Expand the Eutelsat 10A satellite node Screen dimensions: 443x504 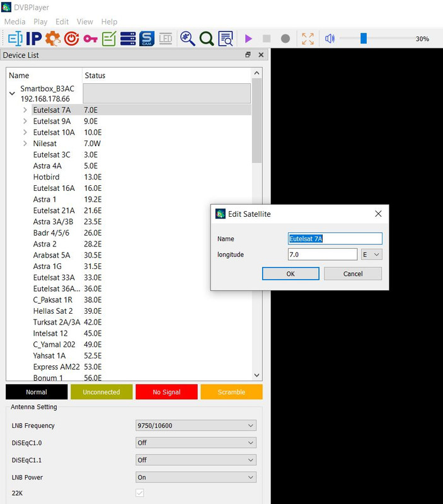[x=25, y=132]
